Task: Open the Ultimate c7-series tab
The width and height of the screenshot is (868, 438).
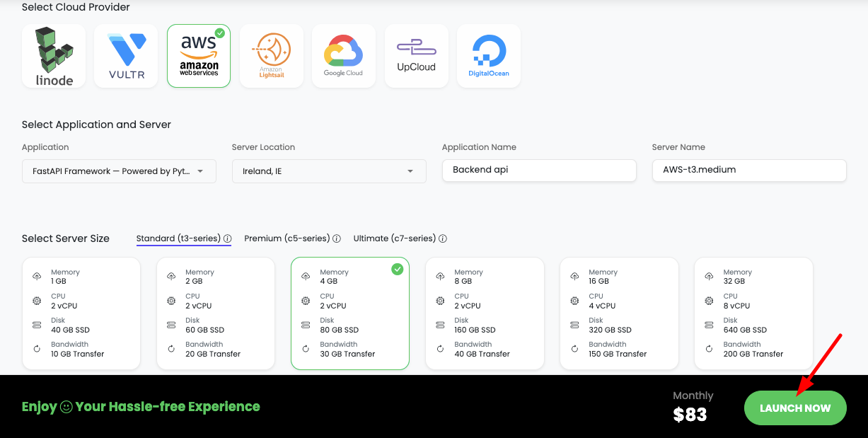Action: [x=393, y=238]
